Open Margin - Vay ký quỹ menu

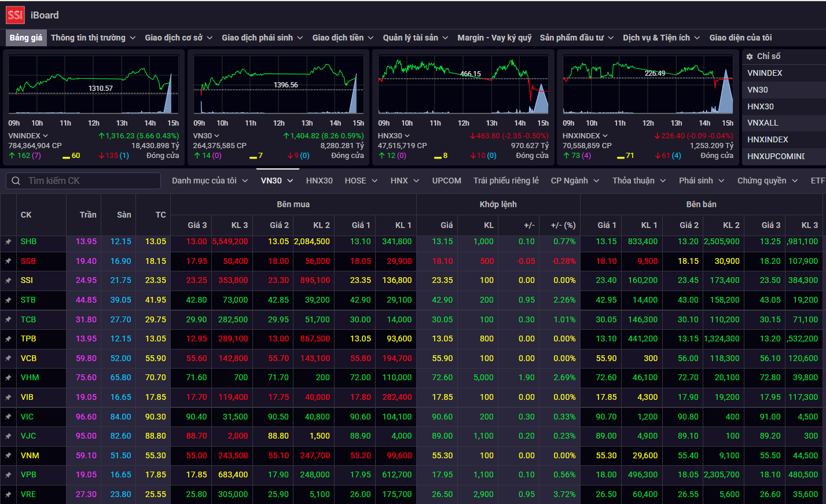[x=494, y=38]
